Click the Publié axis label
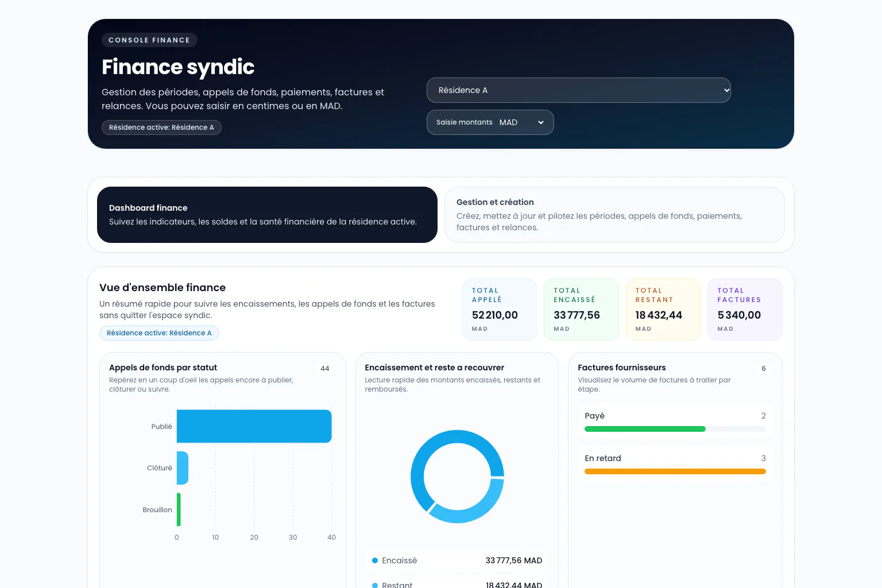Viewport: 882px width, 588px height. pyautogui.click(x=161, y=427)
